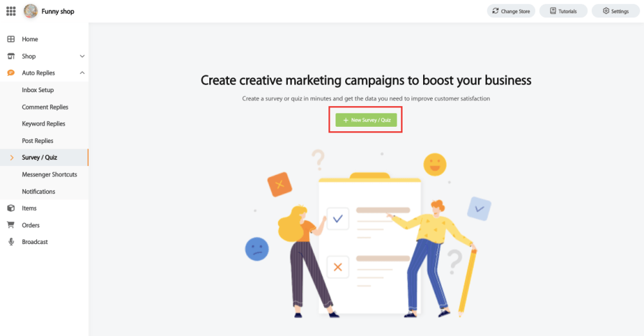This screenshot has width=644, height=336.
Task: Collapse the Auto Replies section chevron
Action: (x=82, y=73)
